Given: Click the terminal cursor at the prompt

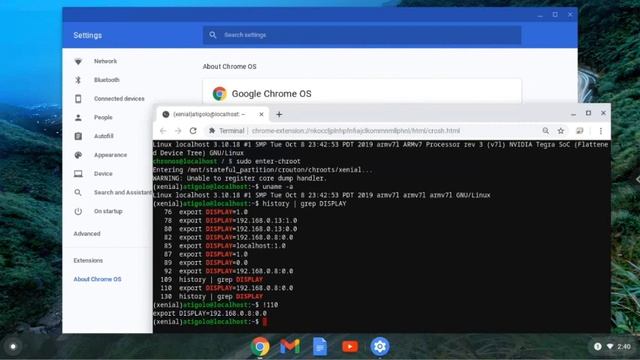Looking at the screenshot, I should click(x=265, y=322).
